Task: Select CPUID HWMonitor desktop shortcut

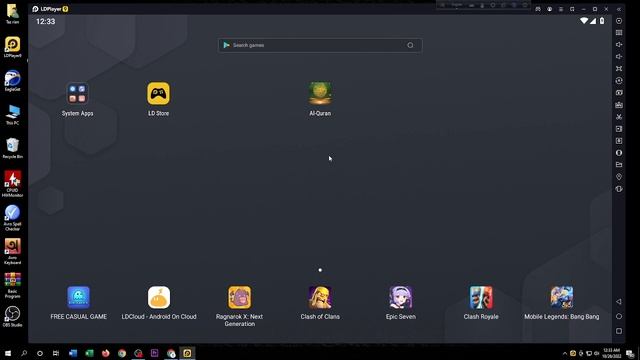Action: click(x=13, y=184)
